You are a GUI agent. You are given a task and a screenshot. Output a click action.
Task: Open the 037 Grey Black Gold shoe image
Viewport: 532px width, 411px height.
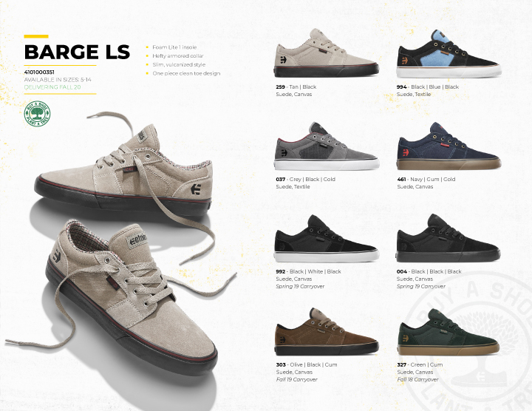click(326, 146)
